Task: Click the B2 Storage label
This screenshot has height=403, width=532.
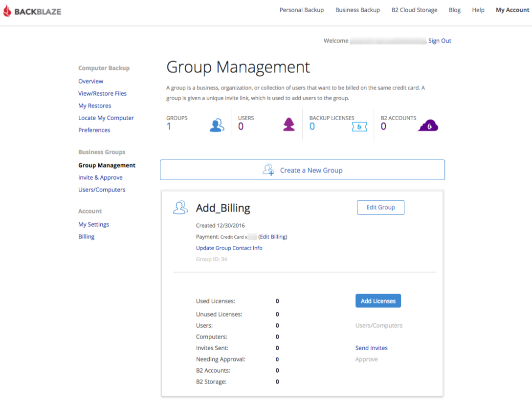Action: 211,382
